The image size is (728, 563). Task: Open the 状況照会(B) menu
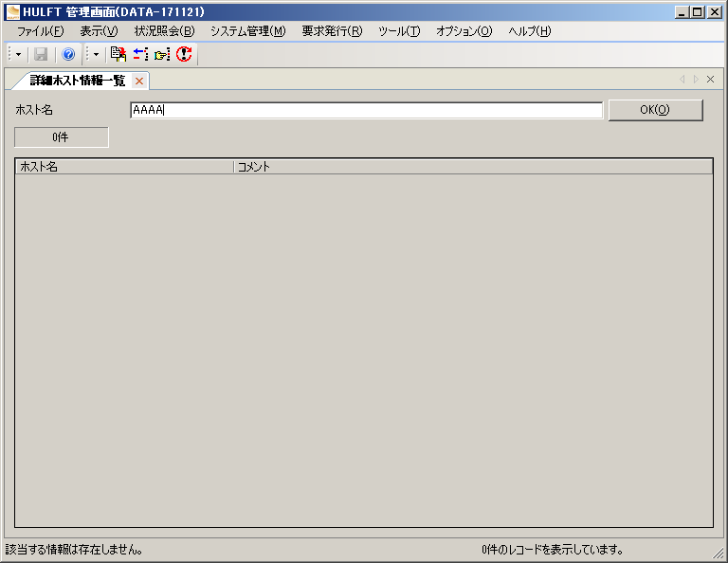[164, 31]
